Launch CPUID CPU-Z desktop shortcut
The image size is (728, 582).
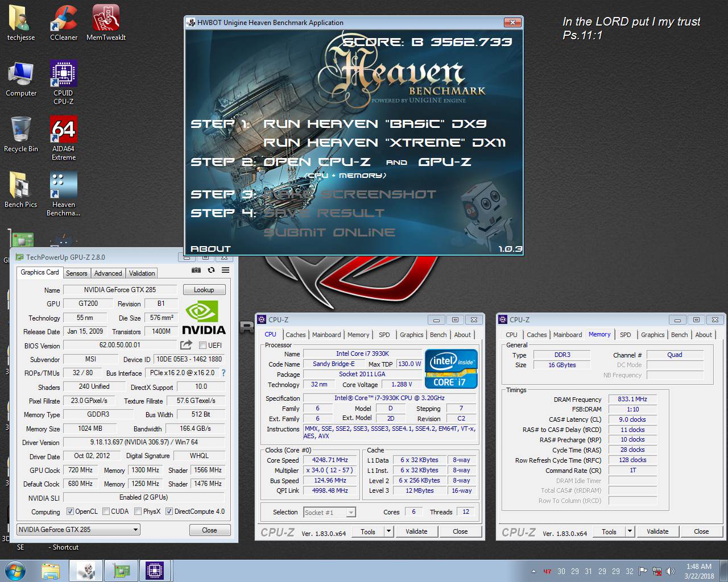(x=64, y=82)
